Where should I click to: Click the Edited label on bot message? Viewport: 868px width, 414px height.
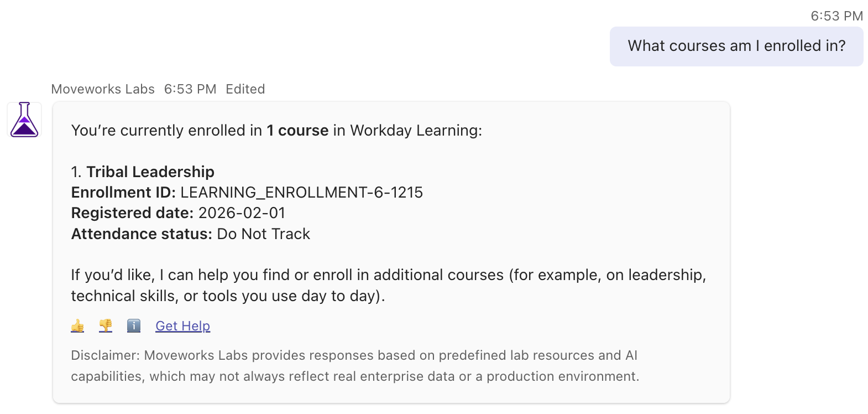click(245, 89)
